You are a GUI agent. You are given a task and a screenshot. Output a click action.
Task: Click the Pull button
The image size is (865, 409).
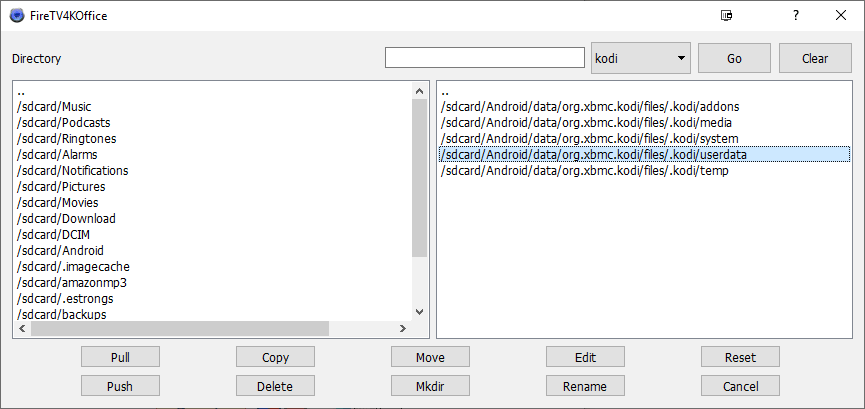(120, 357)
